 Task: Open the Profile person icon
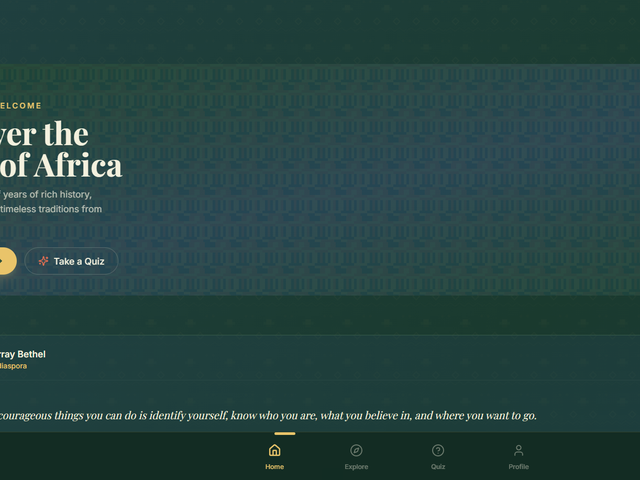tap(518, 450)
